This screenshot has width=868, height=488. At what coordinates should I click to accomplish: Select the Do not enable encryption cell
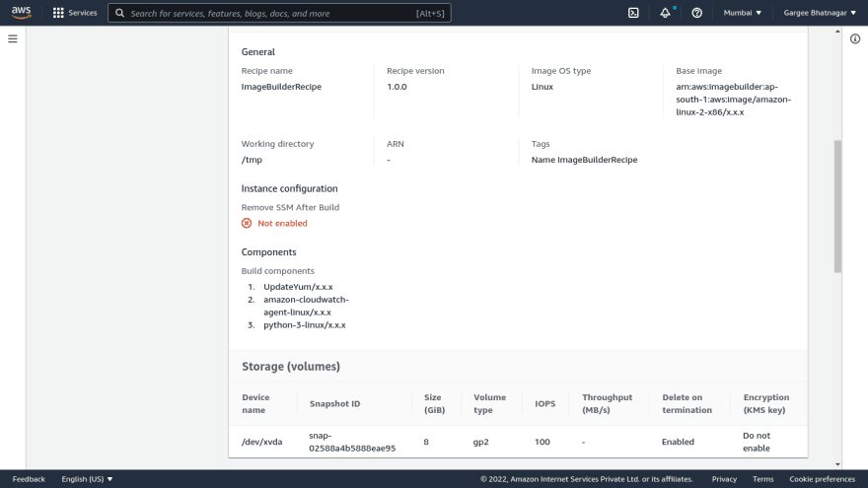coord(757,442)
